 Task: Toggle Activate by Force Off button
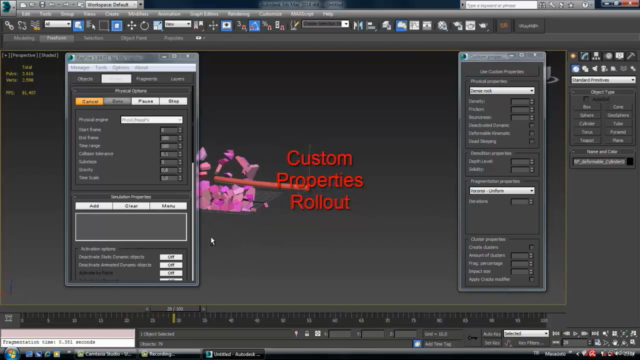coord(171,273)
